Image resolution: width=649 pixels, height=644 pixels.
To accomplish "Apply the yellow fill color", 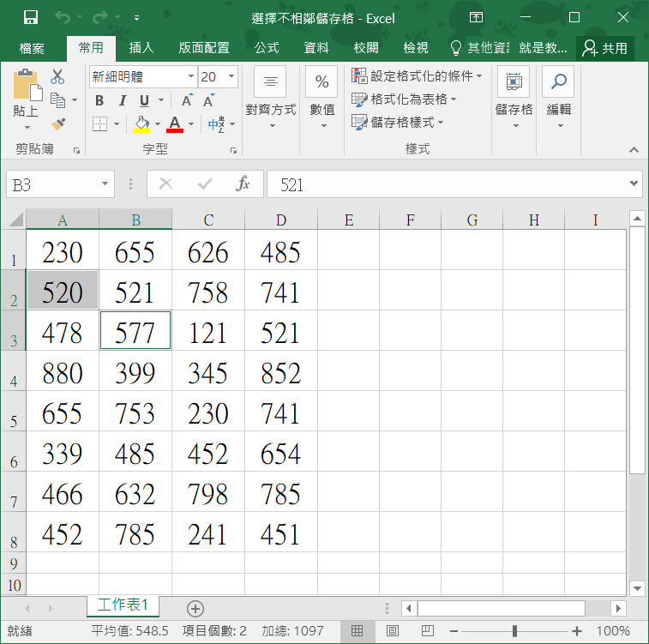I will click(x=142, y=124).
